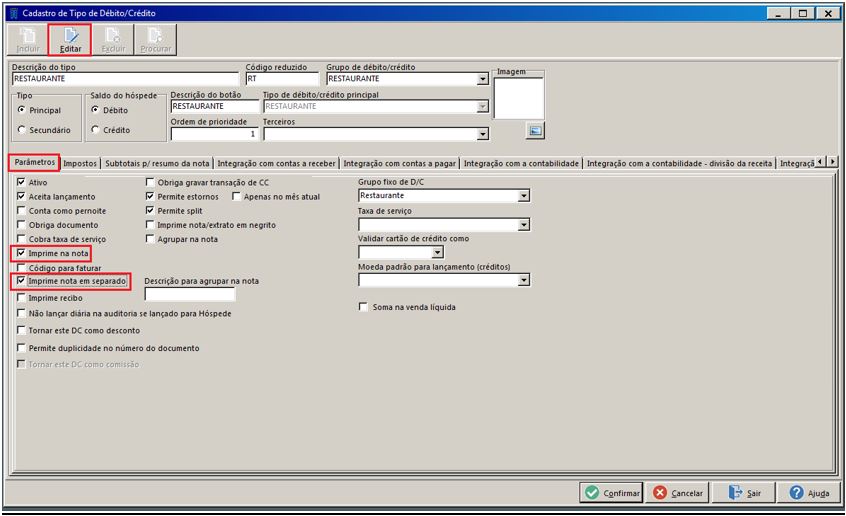The height and width of the screenshot is (516, 846).
Task: Enable Obriga documento checkbox
Action: coord(21,224)
